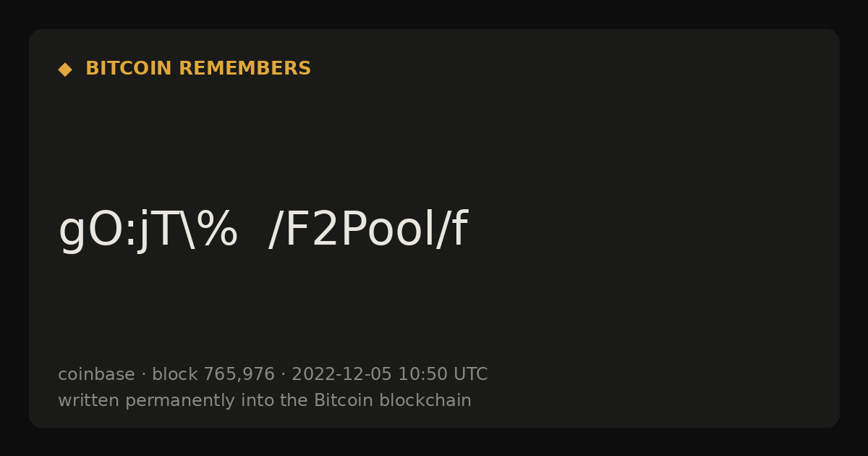Click the word REMEMBERS in the header
868x456 pixels.
click(244, 69)
